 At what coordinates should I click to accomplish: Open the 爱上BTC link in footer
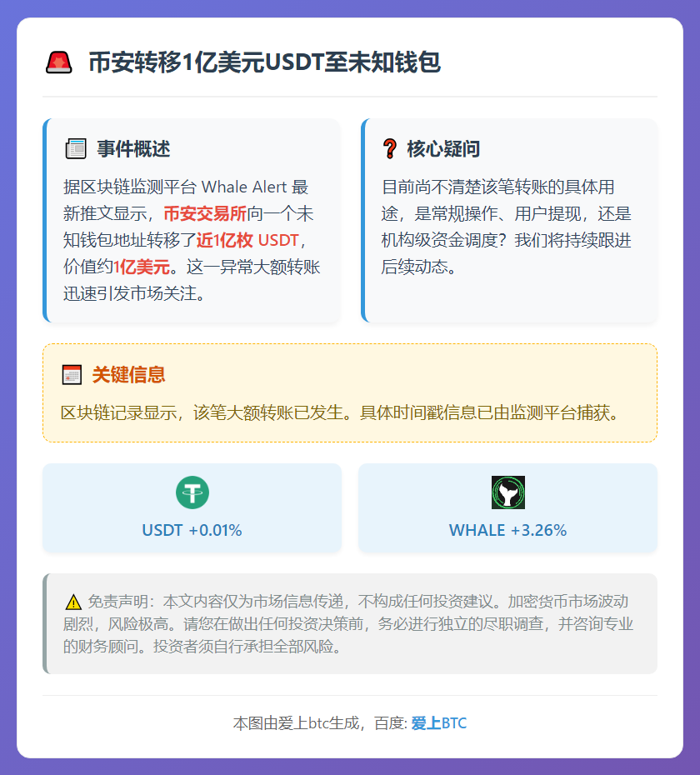(438, 723)
